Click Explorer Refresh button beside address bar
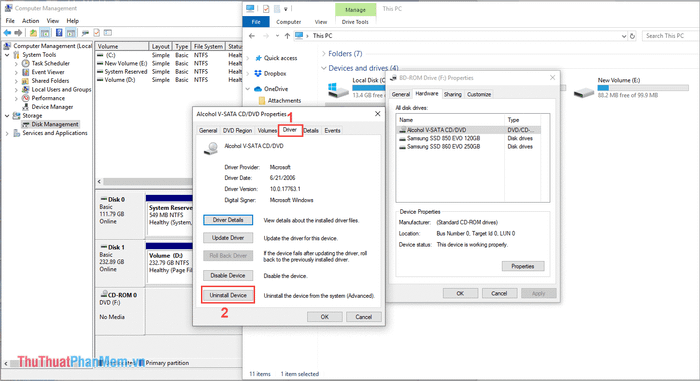Viewport: 700px width, 381px height. pos(632,36)
